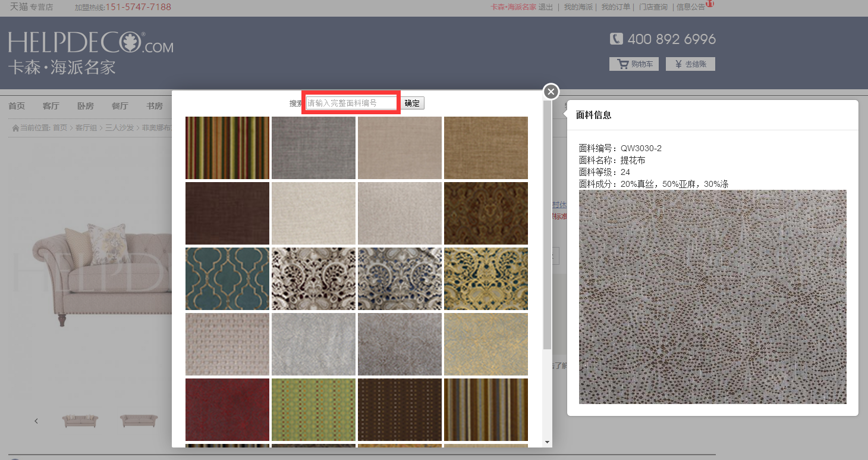The width and height of the screenshot is (868, 460).
Task: Click the fabric number search field
Action: (351, 103)
